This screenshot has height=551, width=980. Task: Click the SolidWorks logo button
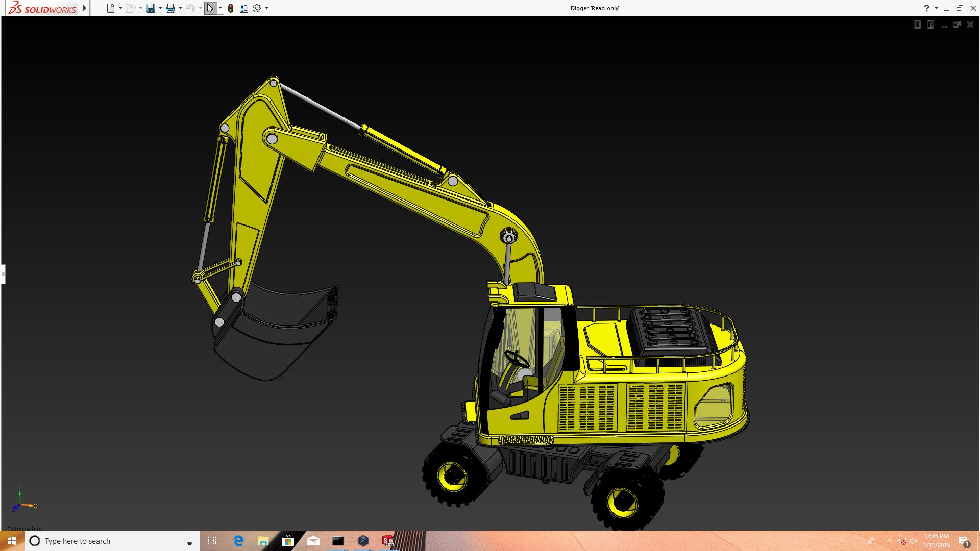click(42, 8)
